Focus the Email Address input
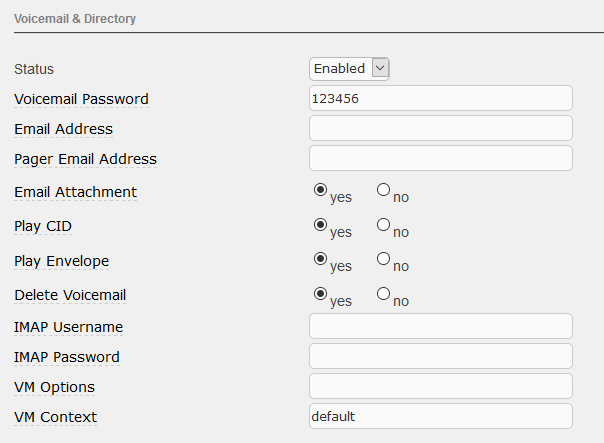604x443 pixels. click(x=441, y=128)
